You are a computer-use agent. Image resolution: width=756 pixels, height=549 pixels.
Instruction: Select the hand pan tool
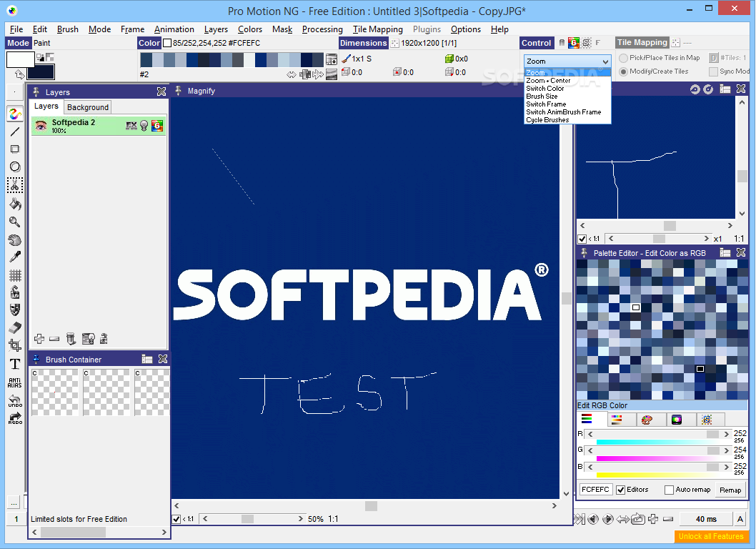[x=15, y=239]
